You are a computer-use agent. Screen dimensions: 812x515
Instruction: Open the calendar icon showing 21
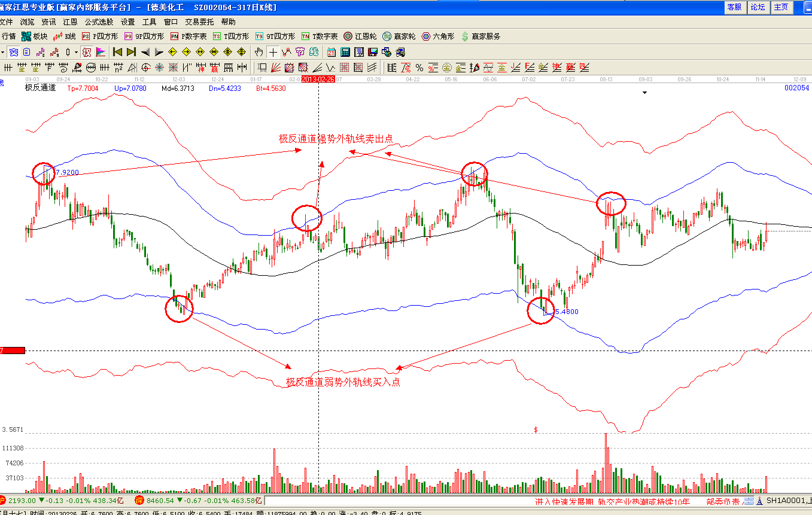click(331, 52)
